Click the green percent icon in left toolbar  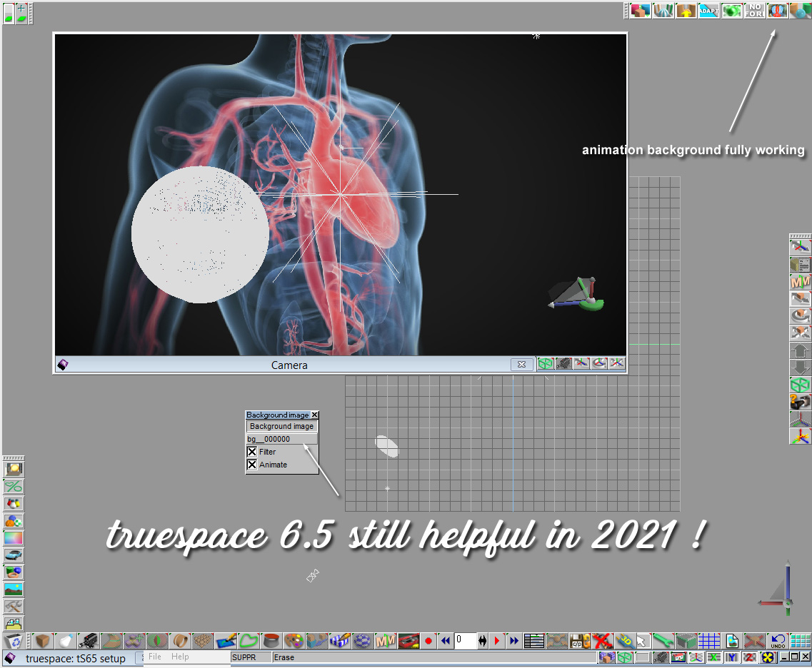click(14, 487)
